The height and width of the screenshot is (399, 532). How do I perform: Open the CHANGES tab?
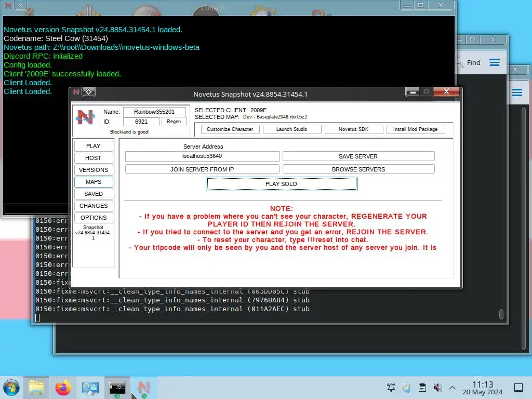[x=94, y=206]
